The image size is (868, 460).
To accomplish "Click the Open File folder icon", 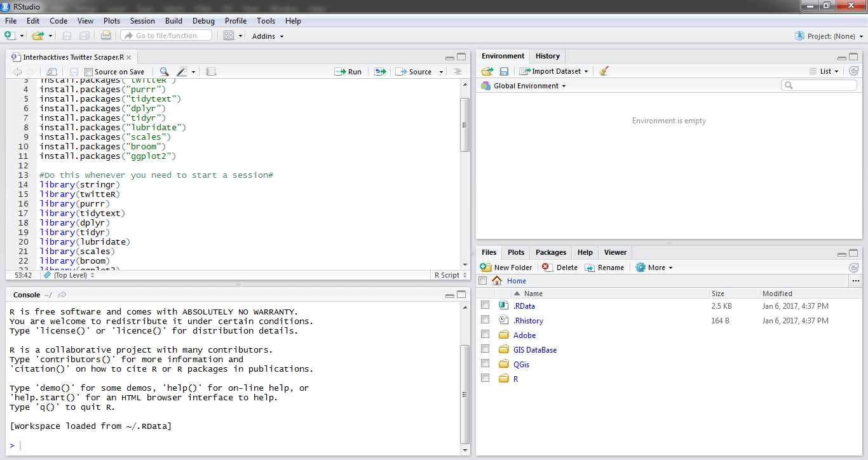I will point(38,36).
